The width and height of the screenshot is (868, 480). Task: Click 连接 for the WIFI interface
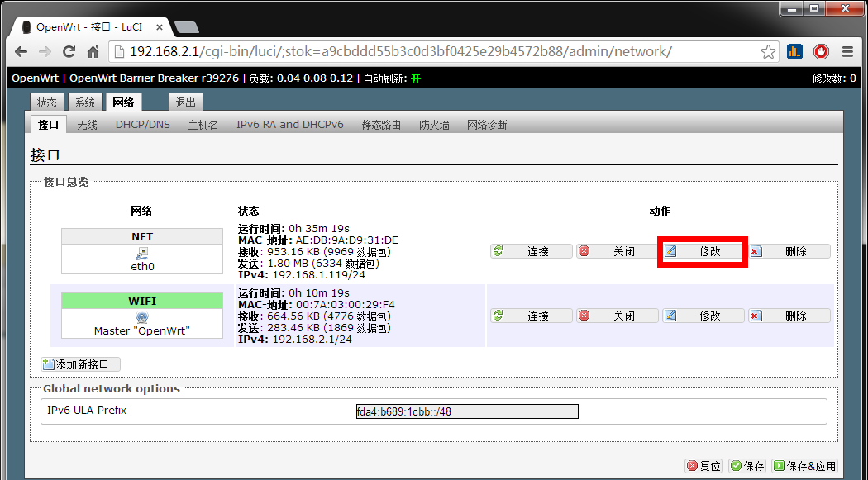[x=532, y=316]
